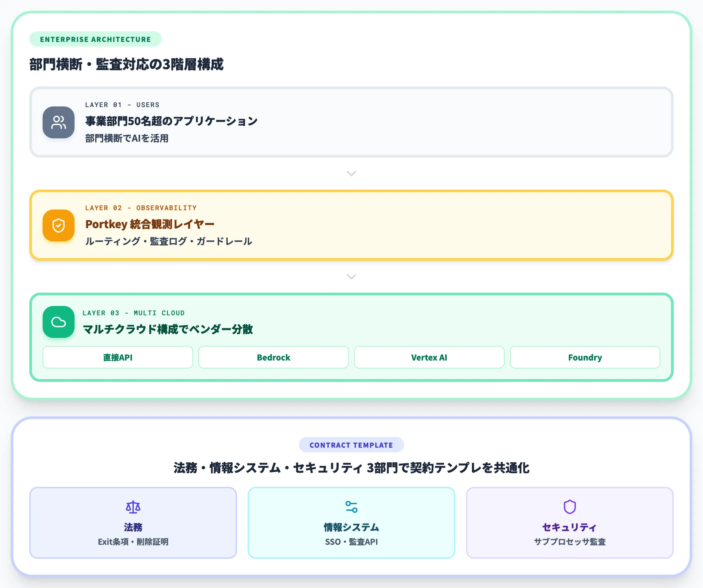The height and width of the screenshot is (588, 703).
Task: Open the 法務 department card title
Action: point(133,527)
